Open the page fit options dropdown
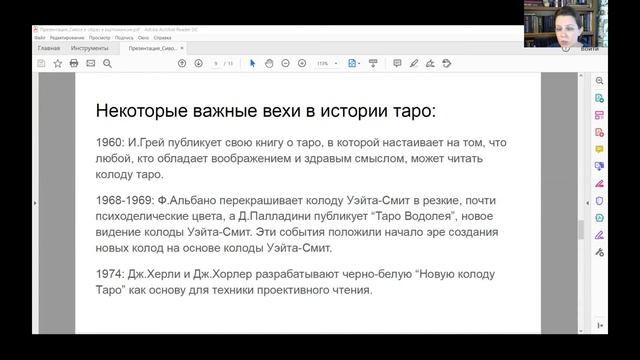Viewport: 640px width, 360px height. (x=353, y=63)
